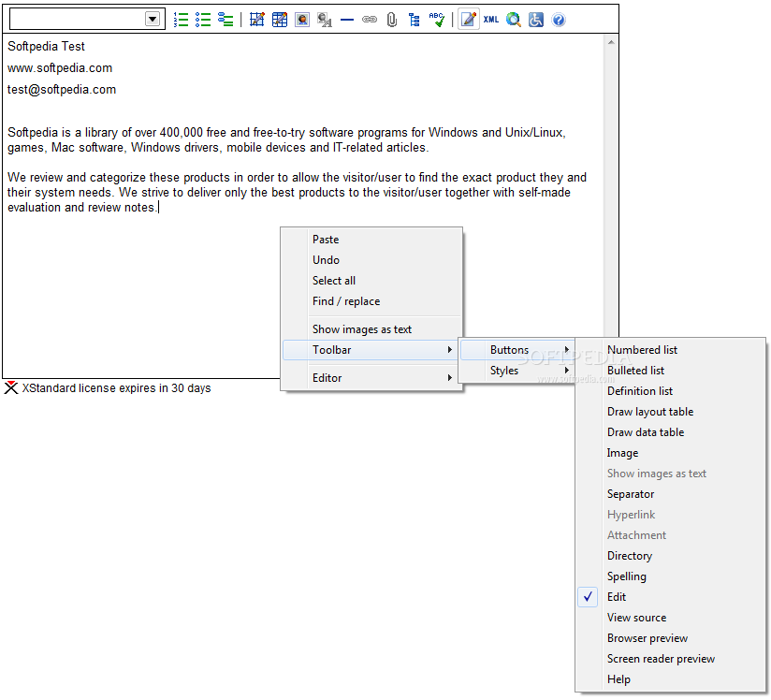Click the Directory tree toolbar icon
The width and height of the screenshot is (771, 700).
pyautogui.click(x=414, y=20)
